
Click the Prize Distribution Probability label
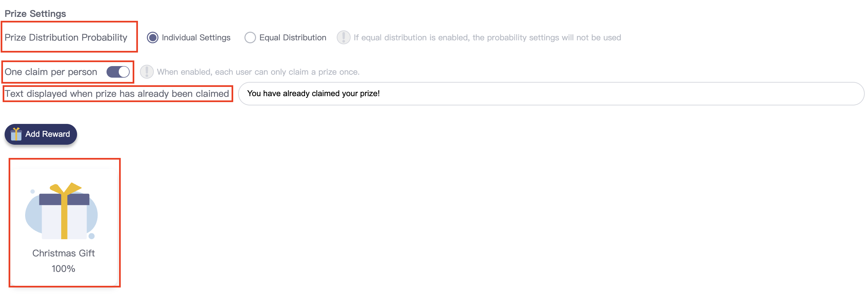[66, 37]
